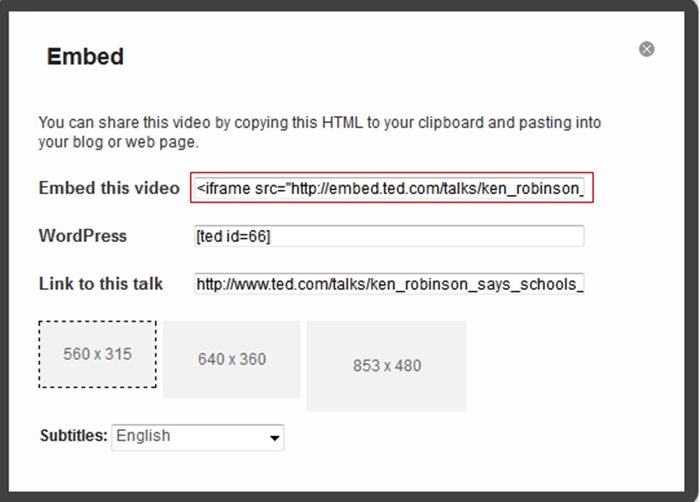Viewport: 700px width, 502px height.
Task: Click the "WordPress" label
Action: [83, 236]
